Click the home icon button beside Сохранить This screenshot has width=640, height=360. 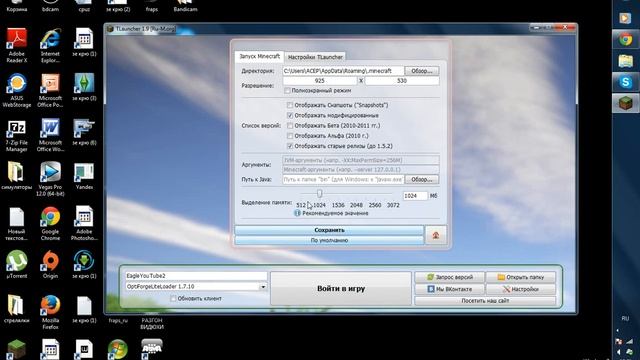pos(436,235)
